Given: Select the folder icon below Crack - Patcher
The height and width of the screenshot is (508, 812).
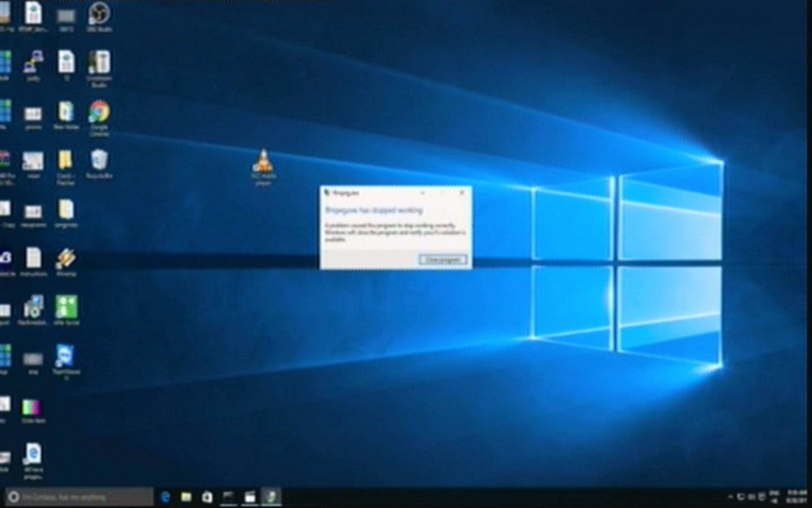Looking at the screenshot, I should click(66, 213).
